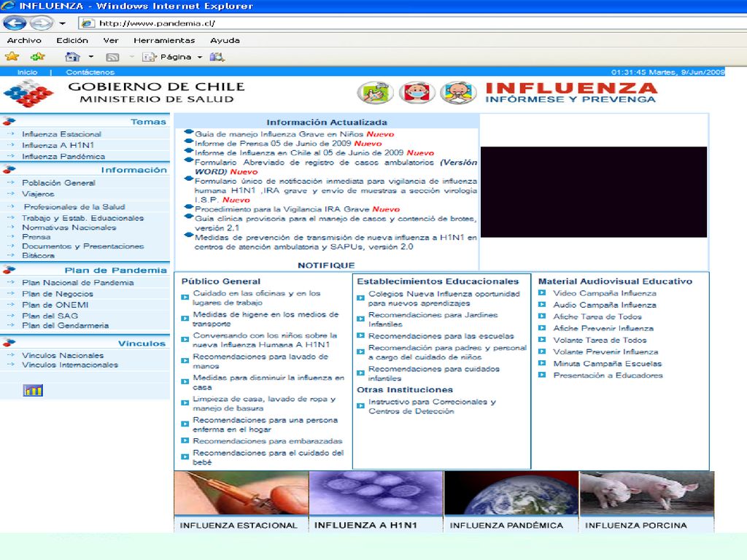Open Influenza Pandémica sidebar link
747x560 pixels.
pos(63,156)
